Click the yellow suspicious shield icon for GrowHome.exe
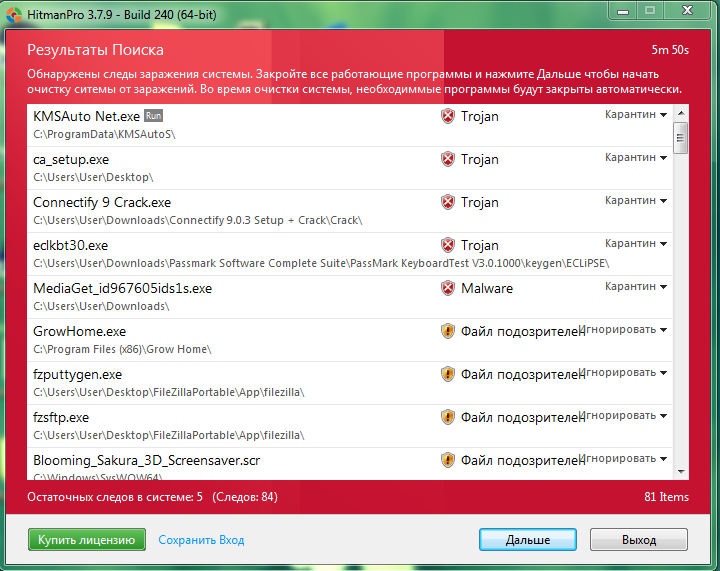720x571 pixels. [448, 331]
